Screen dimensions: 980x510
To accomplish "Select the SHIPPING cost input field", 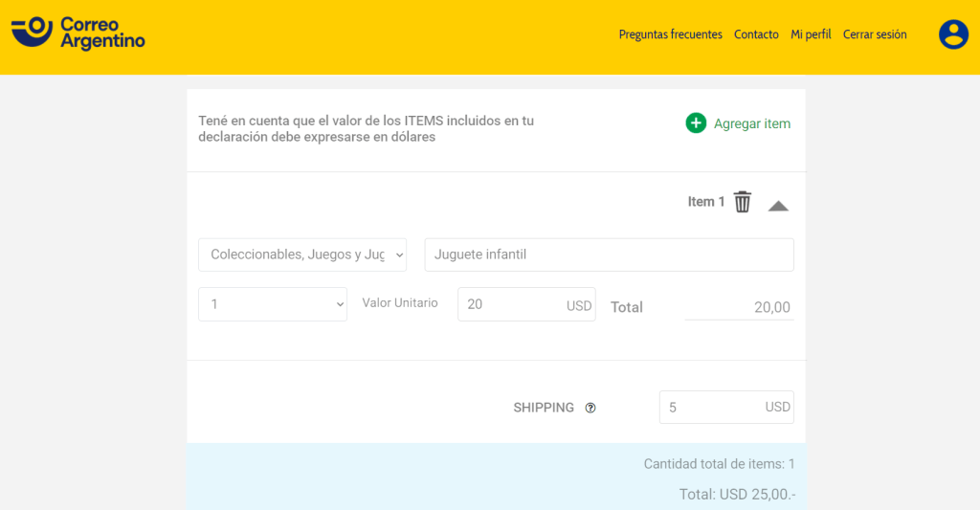I will tap(713, 408).
